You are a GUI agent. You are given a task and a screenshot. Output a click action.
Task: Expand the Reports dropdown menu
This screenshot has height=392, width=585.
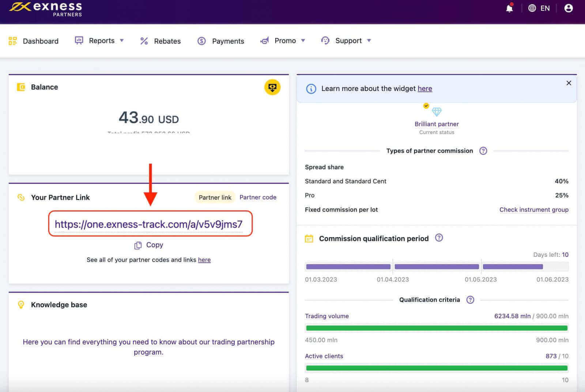(99, 41)
